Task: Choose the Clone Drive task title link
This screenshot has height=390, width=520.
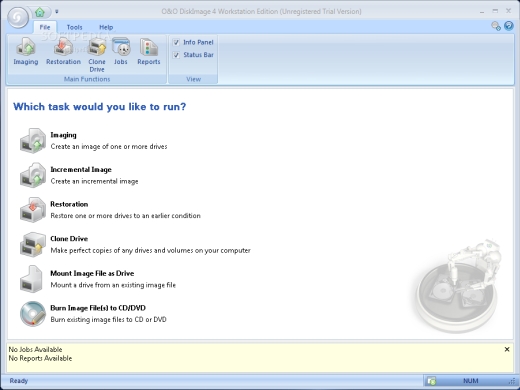Action: click(69, 239)
